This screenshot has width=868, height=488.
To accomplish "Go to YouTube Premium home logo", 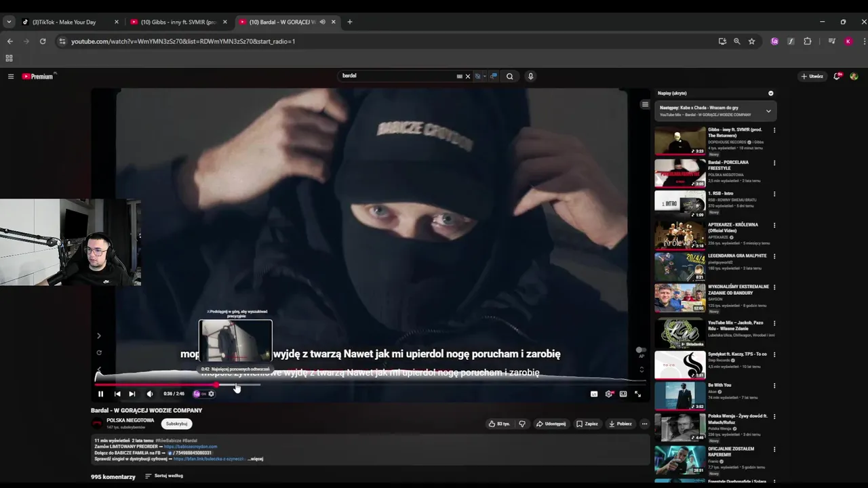I will tap(38, 77).
